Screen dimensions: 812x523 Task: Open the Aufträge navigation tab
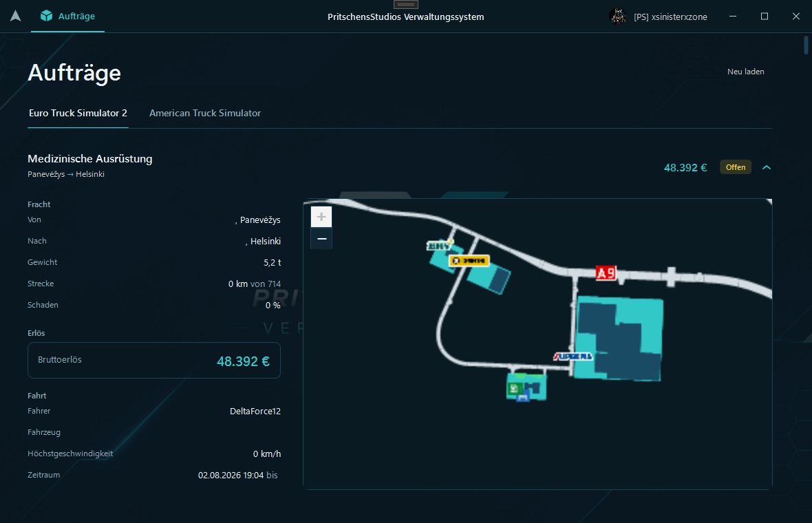pyautogui.click(x=68, y=16)
